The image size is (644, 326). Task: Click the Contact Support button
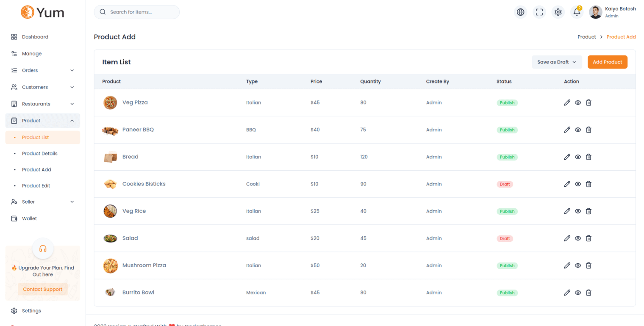(42, 289)
